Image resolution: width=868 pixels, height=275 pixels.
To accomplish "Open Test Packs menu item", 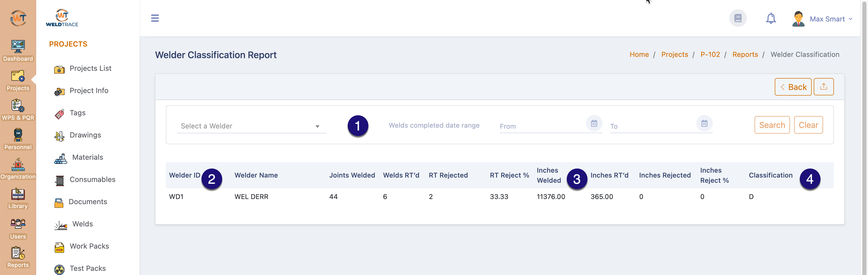I will click(88, 269).
